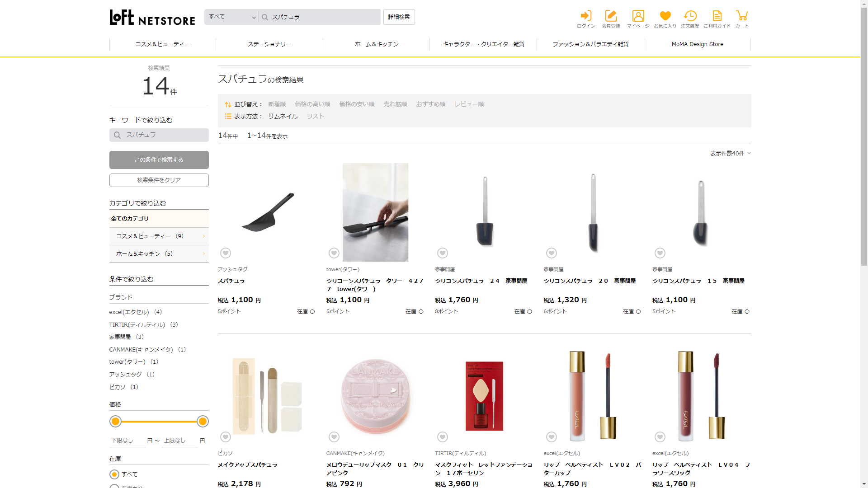Open ステーショナリー navigation menu

(x=269, y=44)
